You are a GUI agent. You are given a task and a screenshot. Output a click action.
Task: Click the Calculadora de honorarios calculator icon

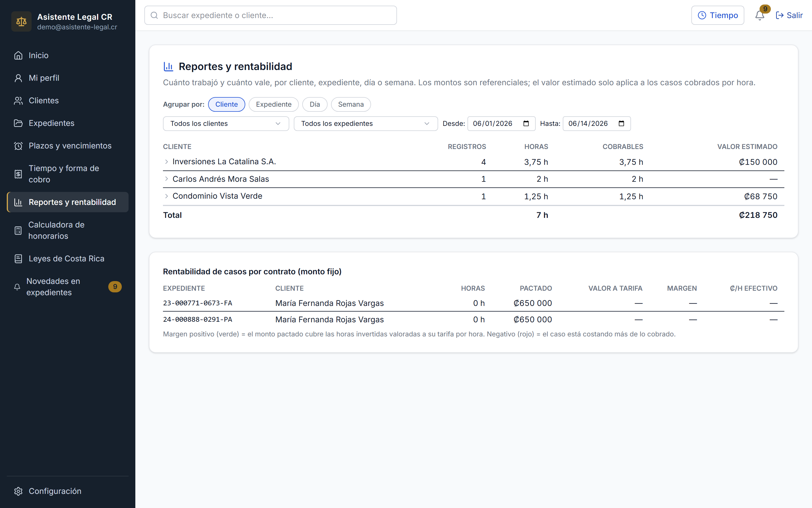18,230
